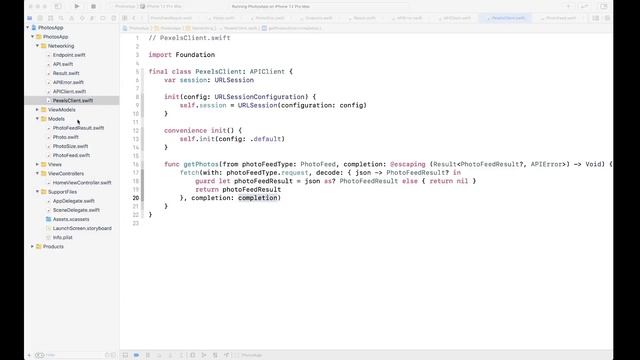
Task: Collapse the PhotosApp project root
Action: pyautogui.click(x=28, y=27)
